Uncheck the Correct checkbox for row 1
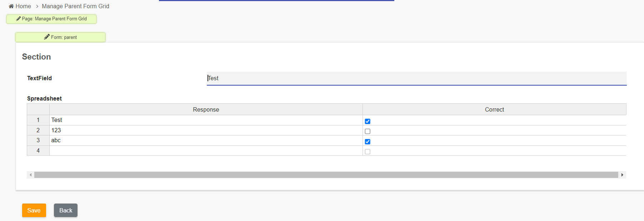The image size is (644, 221). click(368, 122)
